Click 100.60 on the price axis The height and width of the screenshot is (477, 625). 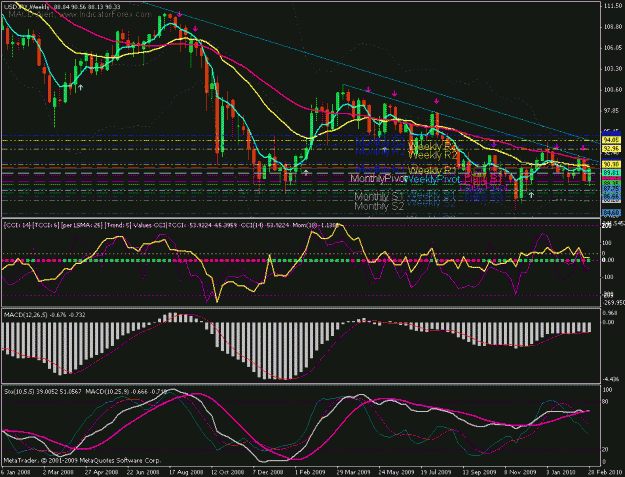click(613, 90)
